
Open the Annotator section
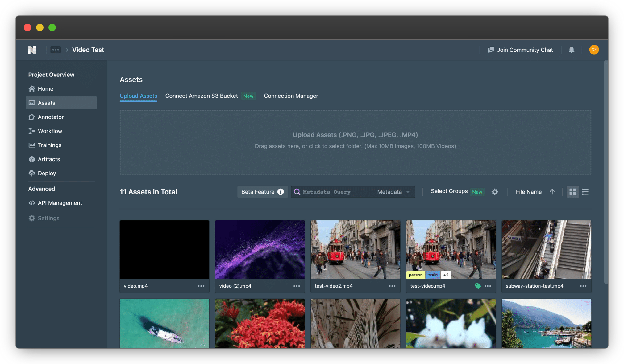[x=32, y=117]
